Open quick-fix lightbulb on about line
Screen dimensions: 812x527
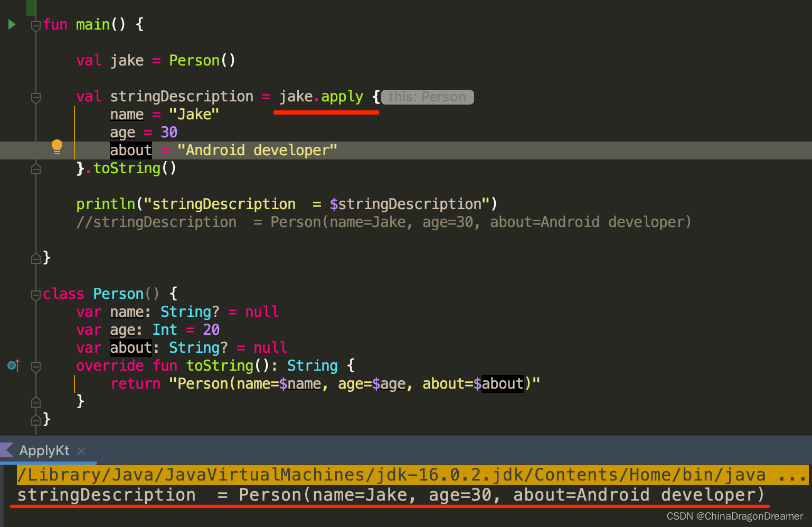click(57, 147)
